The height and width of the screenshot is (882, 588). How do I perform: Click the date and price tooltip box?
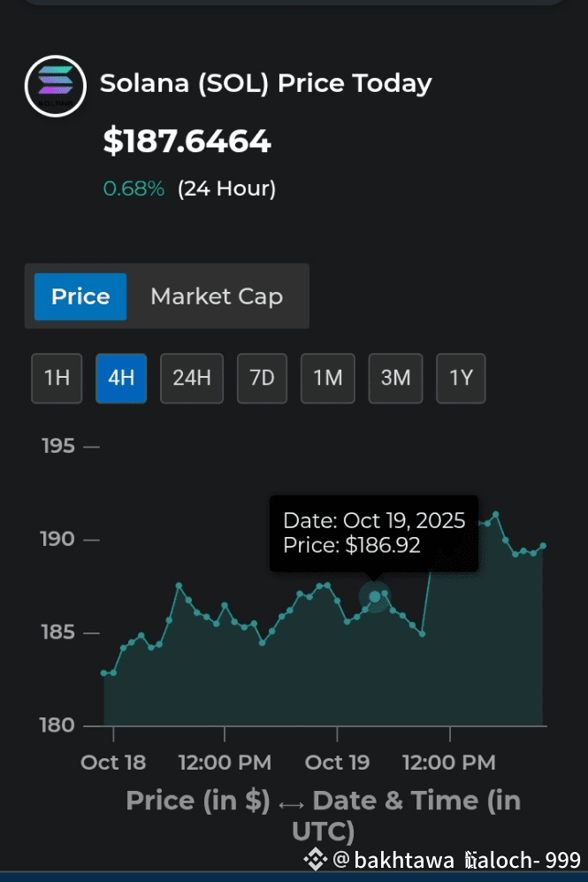pos(374,533)
